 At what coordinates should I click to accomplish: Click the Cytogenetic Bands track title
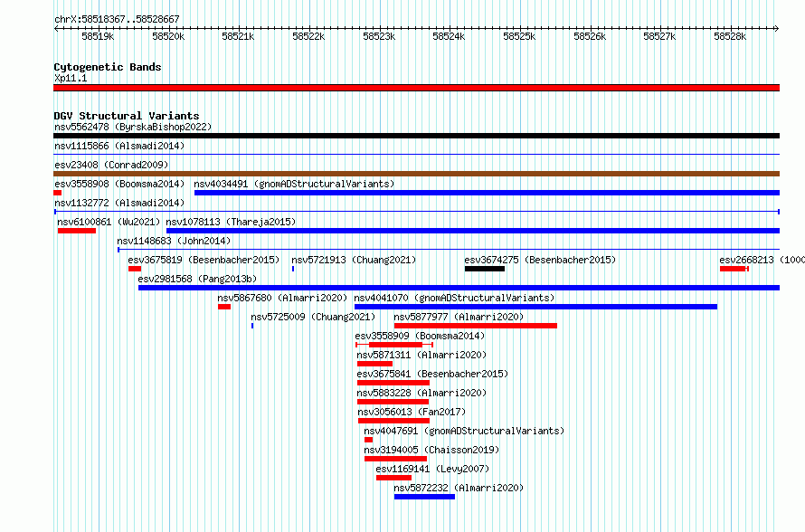click(x=108, y=67)
